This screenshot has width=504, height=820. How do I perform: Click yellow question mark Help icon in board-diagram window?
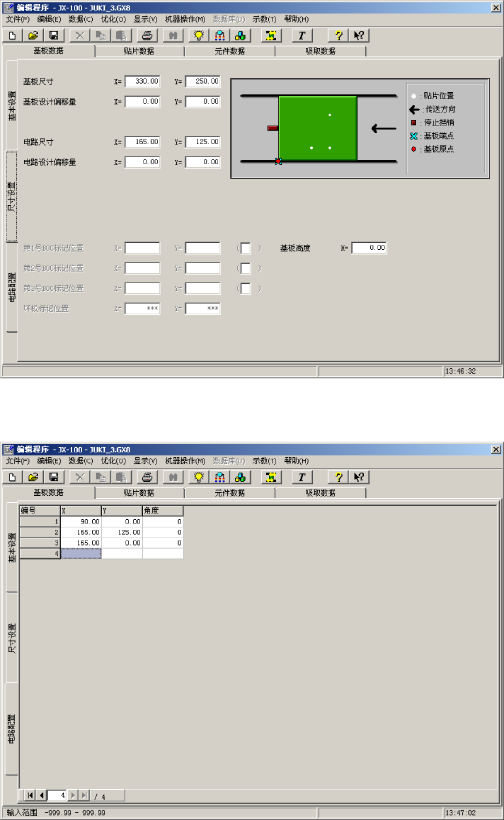point(339,36)
